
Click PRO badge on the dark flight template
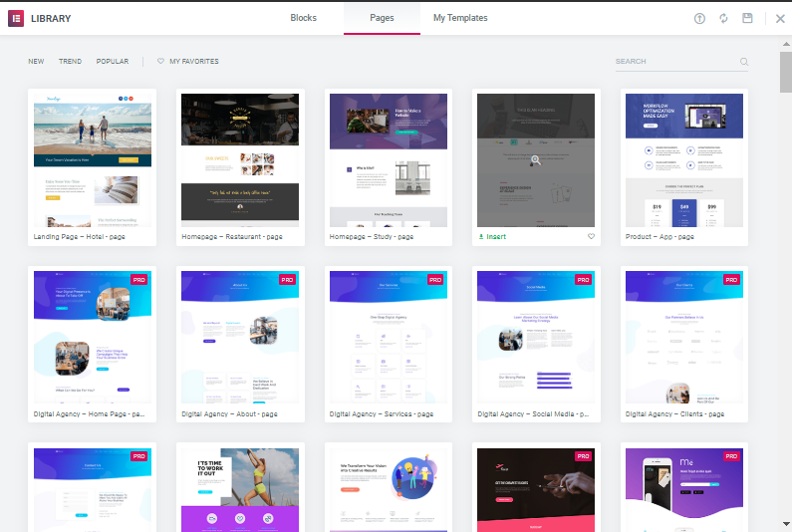click(x=584, y=456)
